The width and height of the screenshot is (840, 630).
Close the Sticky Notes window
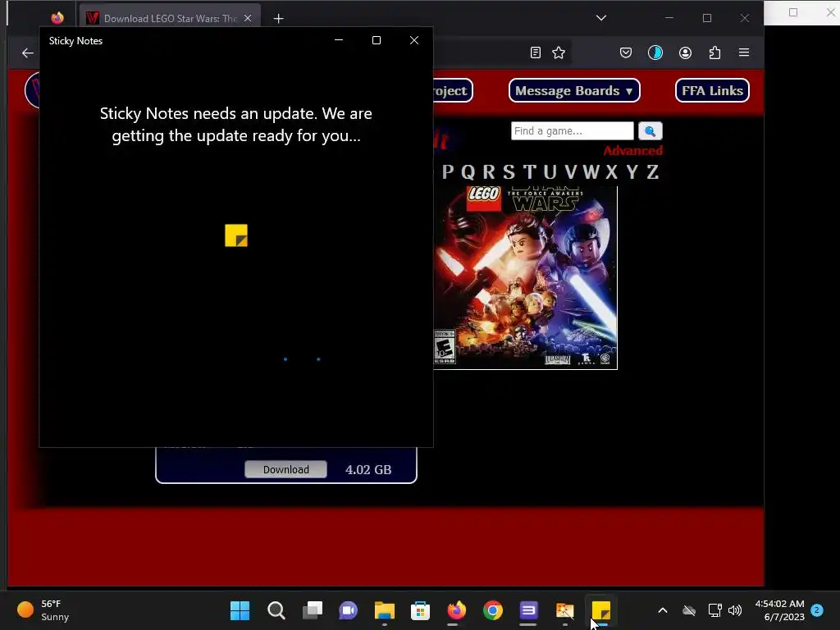tap(414, 40)
